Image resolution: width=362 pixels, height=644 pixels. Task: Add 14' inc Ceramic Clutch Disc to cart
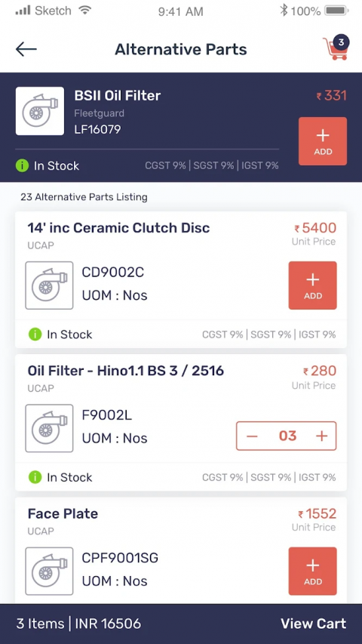coord(313,285)
